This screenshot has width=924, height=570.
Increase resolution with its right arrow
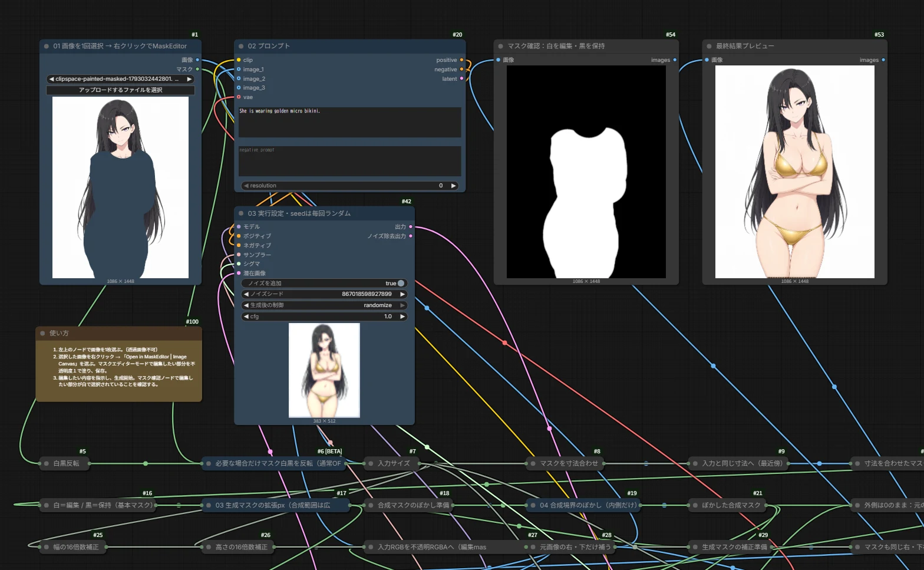pos(453,186)
